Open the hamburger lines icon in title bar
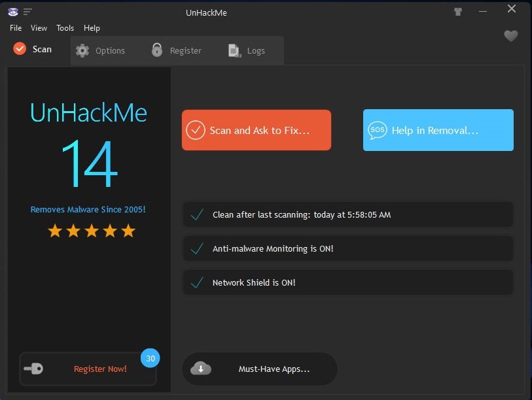 [27, 11]
